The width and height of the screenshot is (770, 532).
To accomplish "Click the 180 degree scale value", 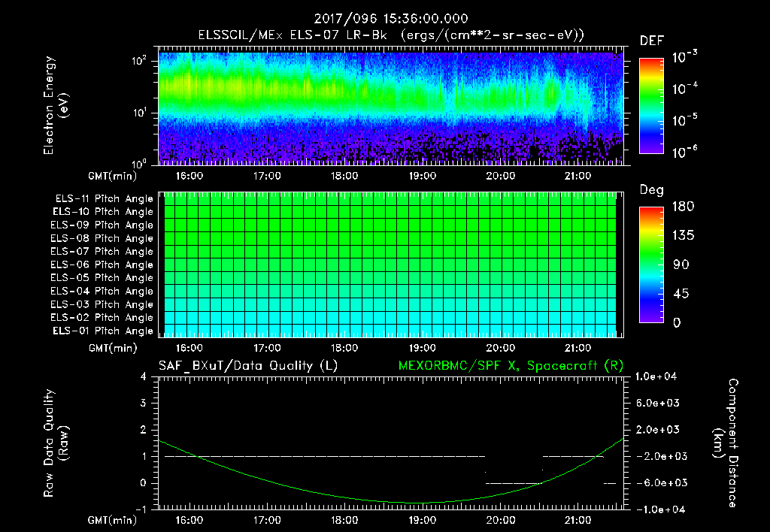I will tap(683, 207).
